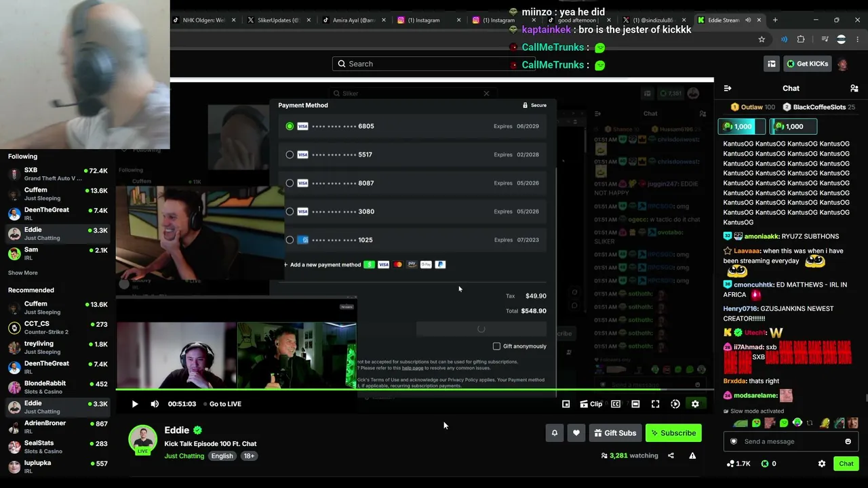Open video player settings gear
868x488 pixels.
coord(695,404)
